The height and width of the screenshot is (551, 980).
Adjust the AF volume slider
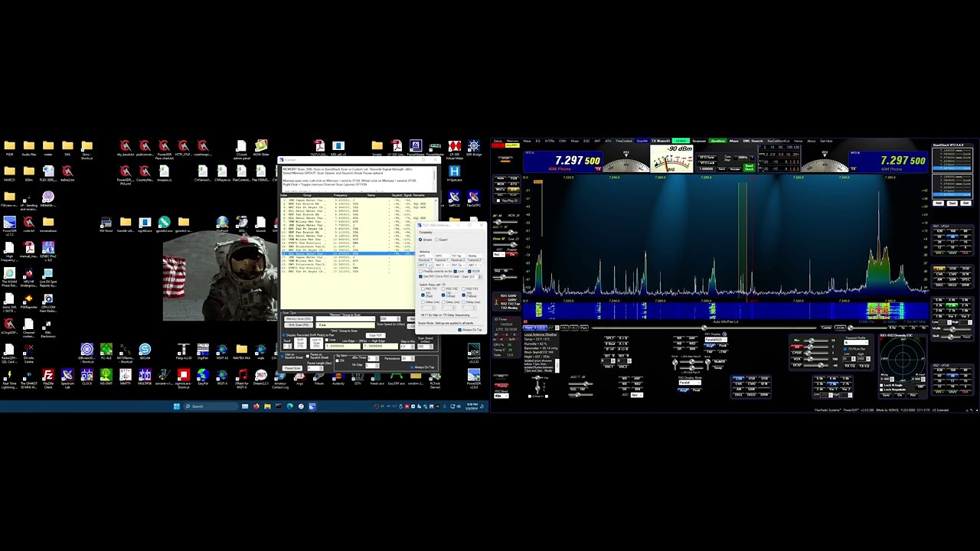point(505,222)
